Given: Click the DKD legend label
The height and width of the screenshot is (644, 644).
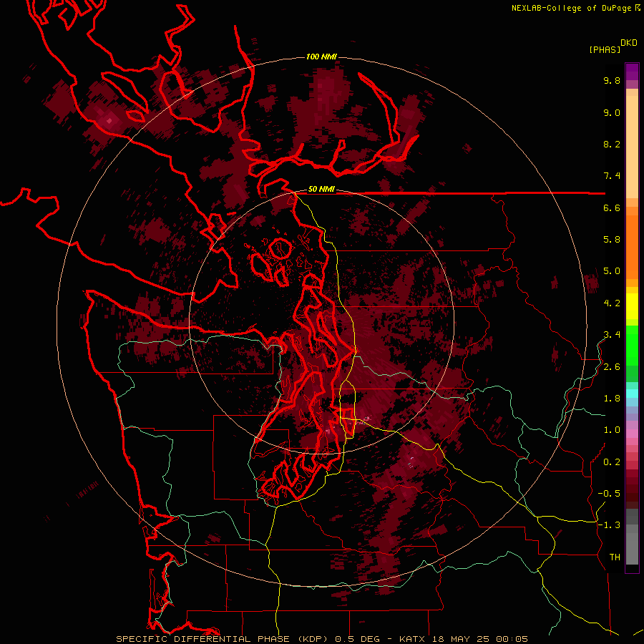Looking at the screenshot, I should [629, 43].
